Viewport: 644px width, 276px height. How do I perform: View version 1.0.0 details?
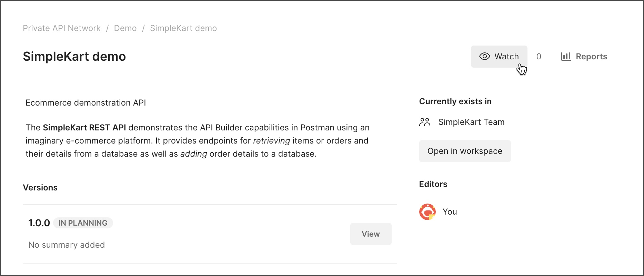coord(371,234)
